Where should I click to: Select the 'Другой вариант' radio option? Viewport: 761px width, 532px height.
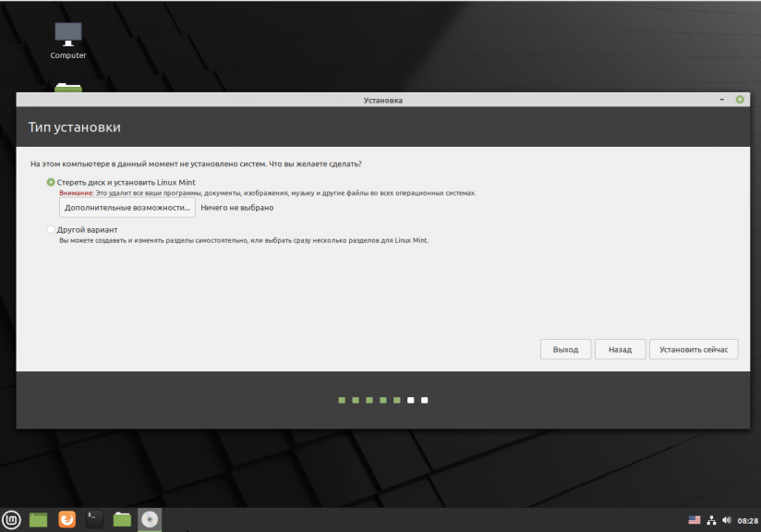[51, 229]
